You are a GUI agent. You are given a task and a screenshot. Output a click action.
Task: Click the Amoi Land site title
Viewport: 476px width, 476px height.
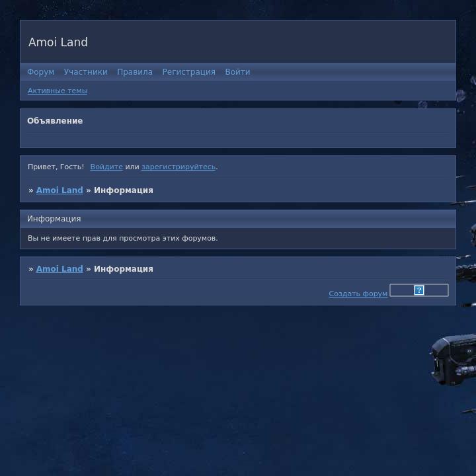pos(58,42)
